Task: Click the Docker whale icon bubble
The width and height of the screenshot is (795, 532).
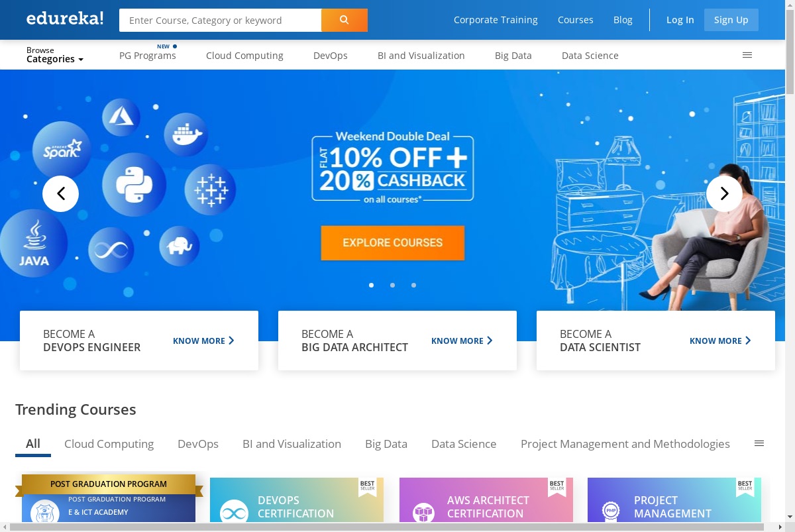Action: [186, 135]
